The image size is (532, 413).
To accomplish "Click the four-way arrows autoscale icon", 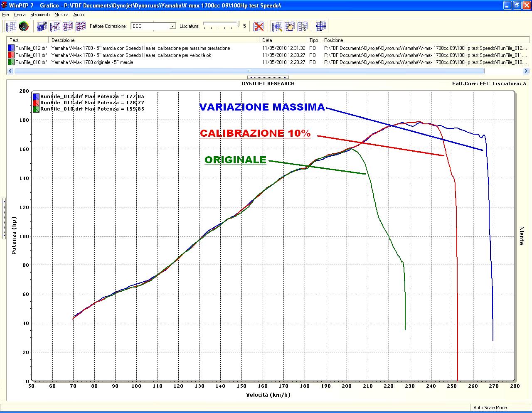I will click(x=320, y=26).
